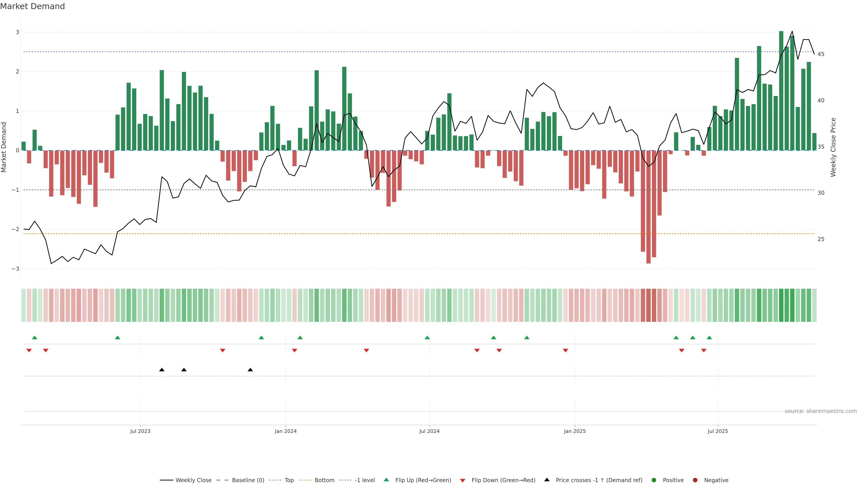Click the source sharemaestro.com text
This screenshot has width=868, height=488.
[821, 411]
